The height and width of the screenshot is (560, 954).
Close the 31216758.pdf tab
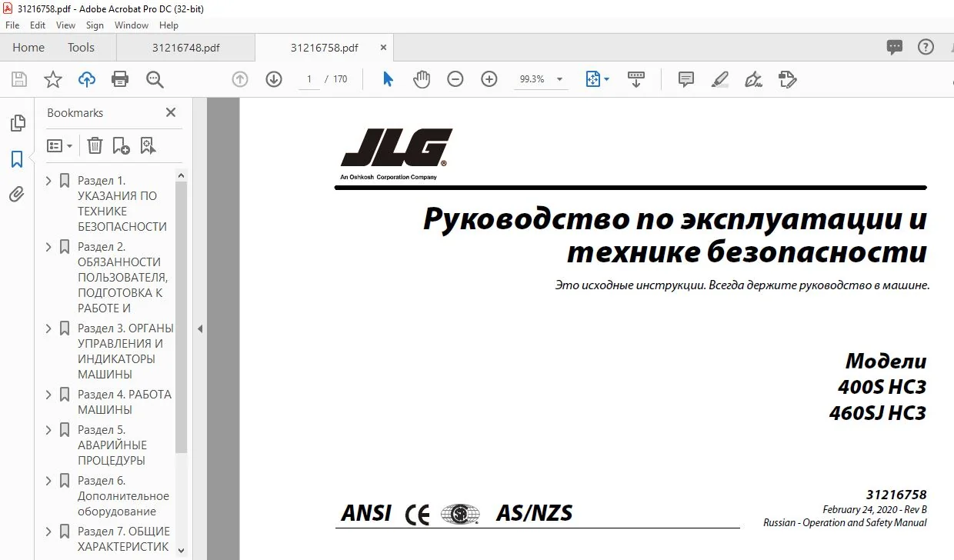[384, 47]
